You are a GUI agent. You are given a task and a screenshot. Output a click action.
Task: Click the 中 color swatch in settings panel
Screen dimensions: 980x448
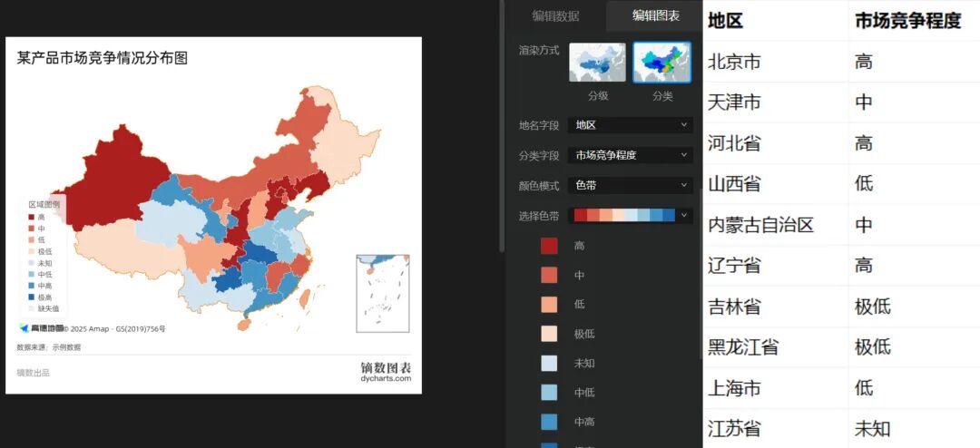(549, 275)
